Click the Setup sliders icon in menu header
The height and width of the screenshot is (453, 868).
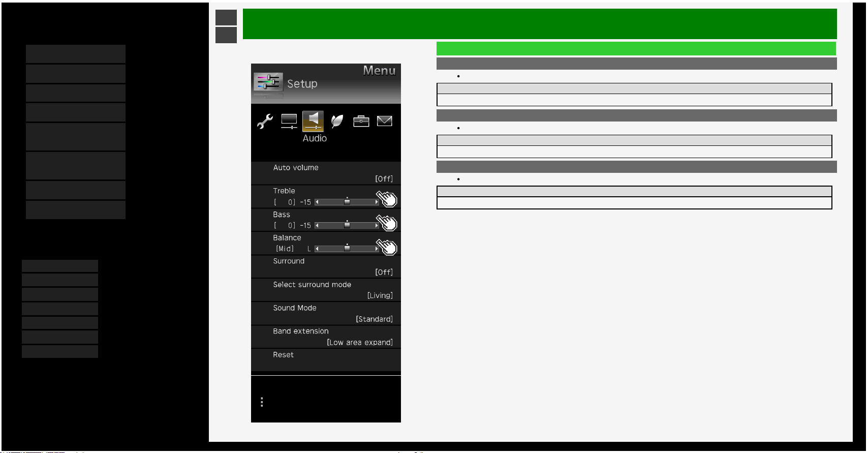point(268,82)
